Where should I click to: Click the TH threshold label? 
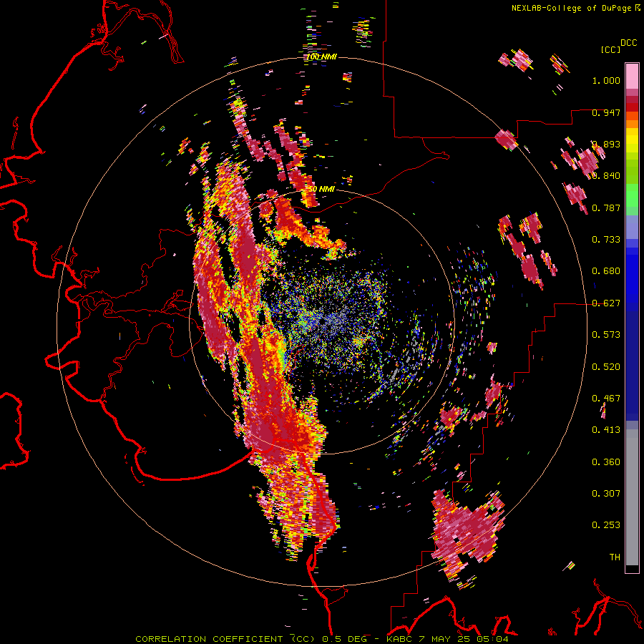615,557
